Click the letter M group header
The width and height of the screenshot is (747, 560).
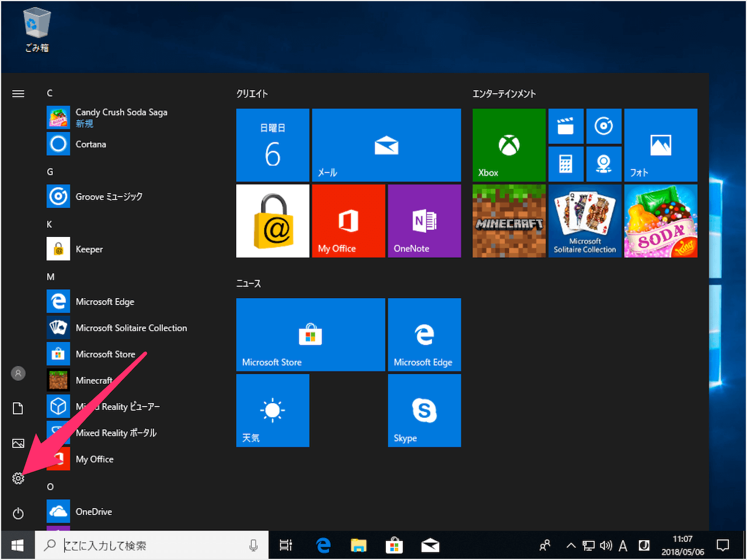coord(51,277)
